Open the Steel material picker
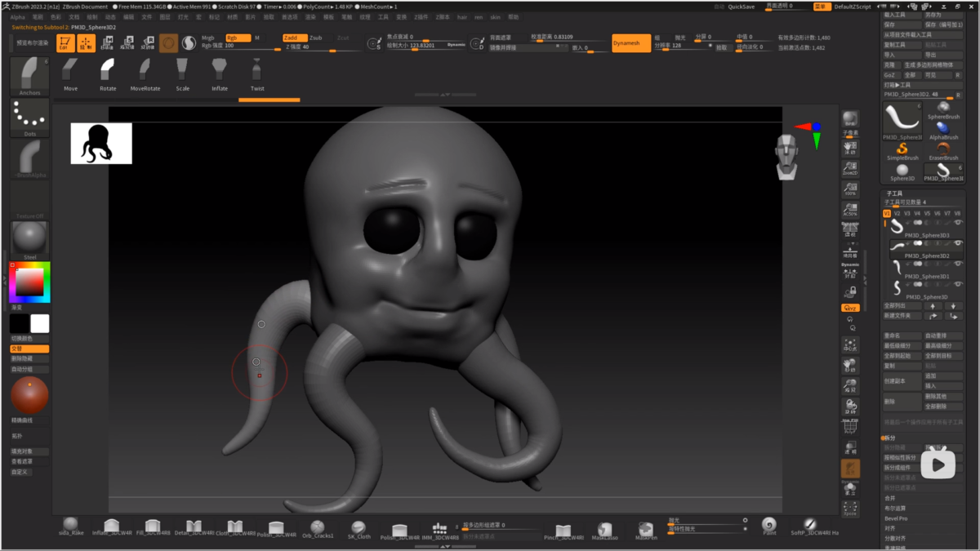Image resolution: width=980 pixels, height=551 pixels. (x=30, y=238)
